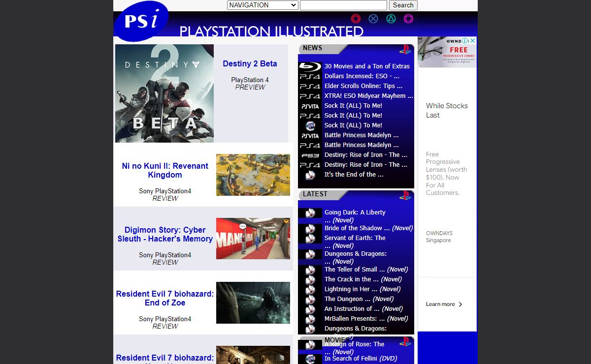The height and width of the screenshot is (364, 591).
Task: Open '30 Movies and a Ton of Extras'
Action: 367,66
